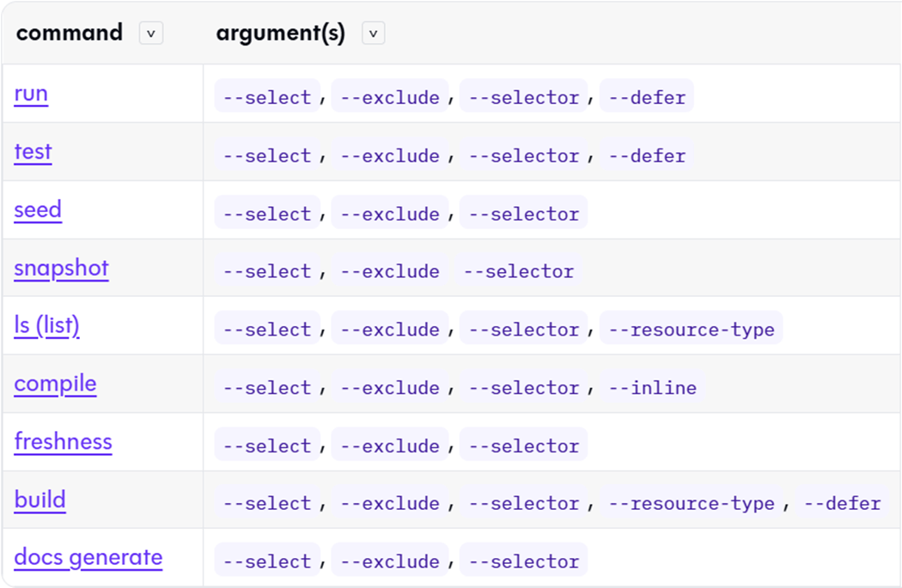Click --exclude in the seed row
Viewport: 902px width, 588px height.
coord(389,214)
